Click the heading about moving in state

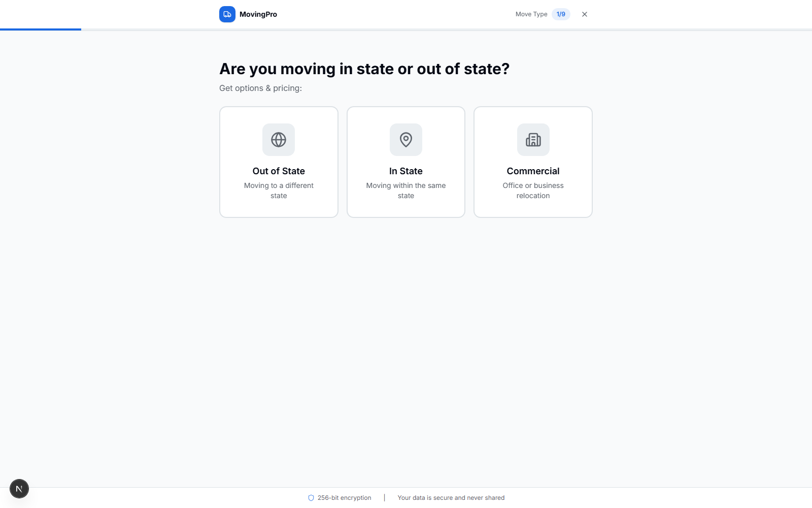click(x=364, y=69)
